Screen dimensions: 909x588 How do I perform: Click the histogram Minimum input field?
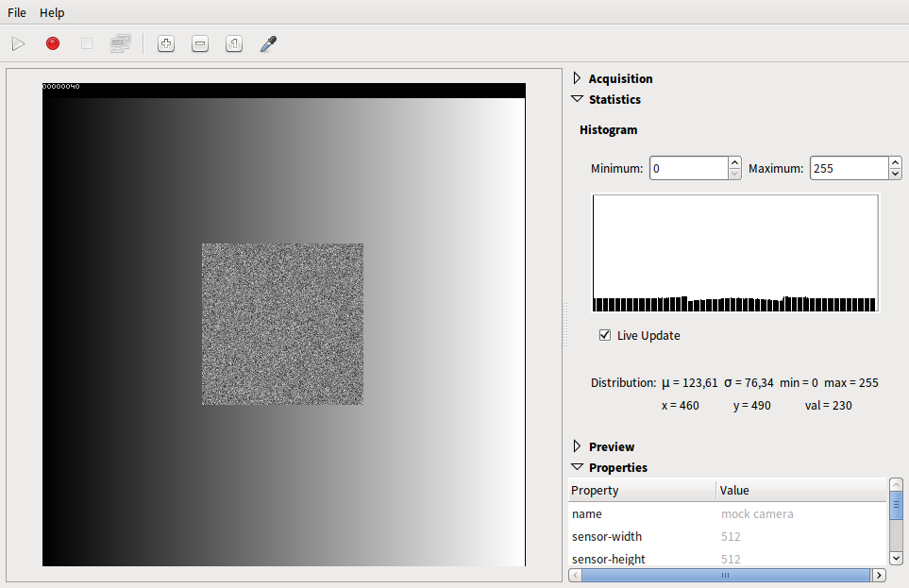(x=688, y=168)
